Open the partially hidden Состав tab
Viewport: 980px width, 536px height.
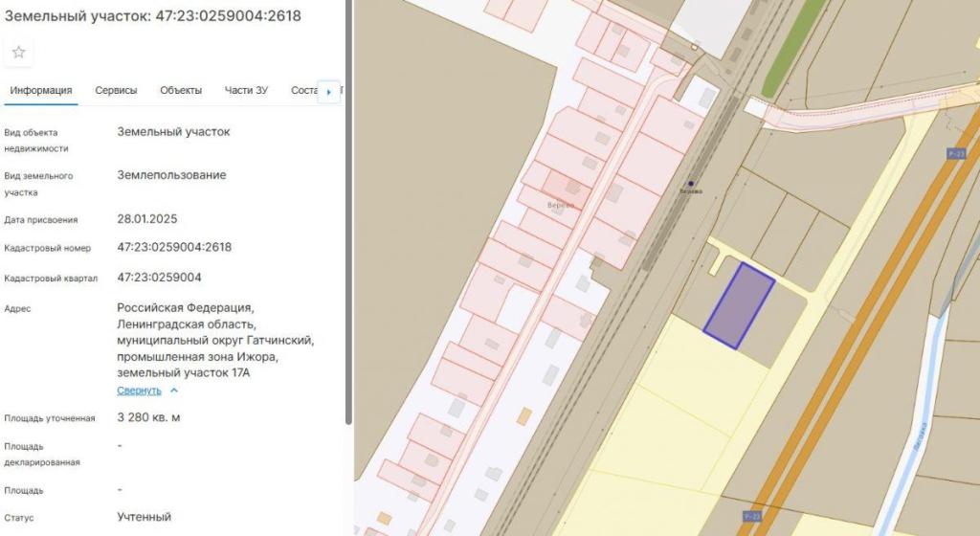tap(302, 91)
